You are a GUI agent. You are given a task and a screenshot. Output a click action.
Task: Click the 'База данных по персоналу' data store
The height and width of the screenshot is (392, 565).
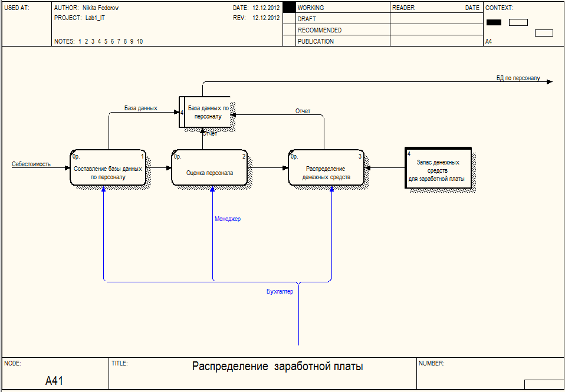tap(205, 112)
